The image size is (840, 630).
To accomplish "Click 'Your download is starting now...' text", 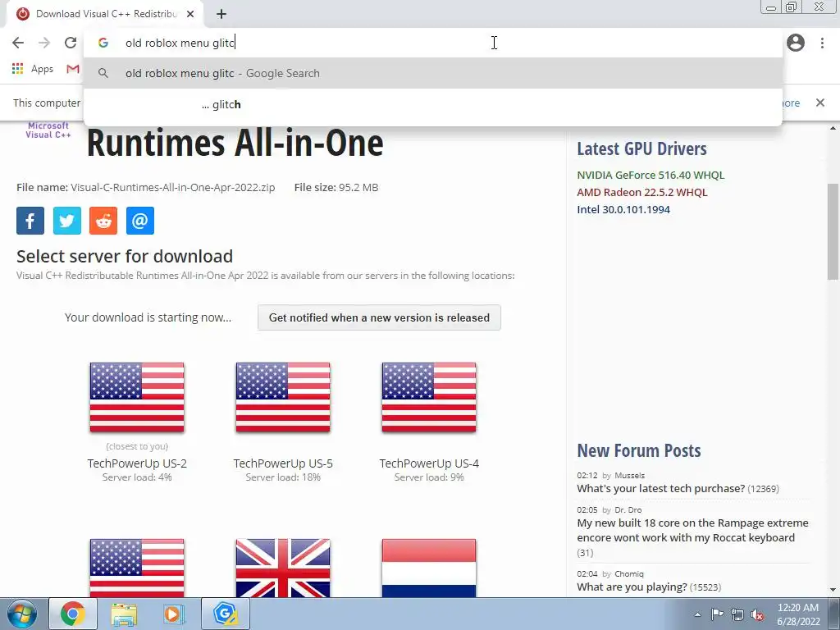I will 148,317.
